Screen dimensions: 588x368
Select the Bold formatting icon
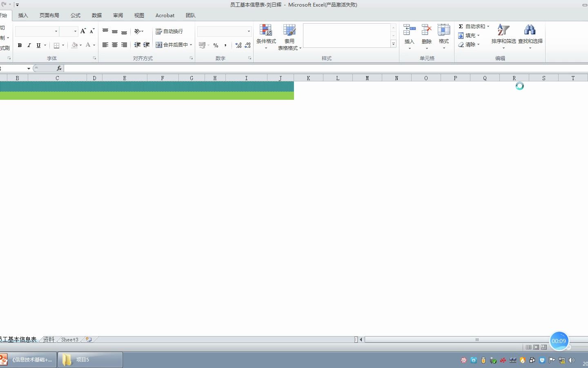click(19, 45)
